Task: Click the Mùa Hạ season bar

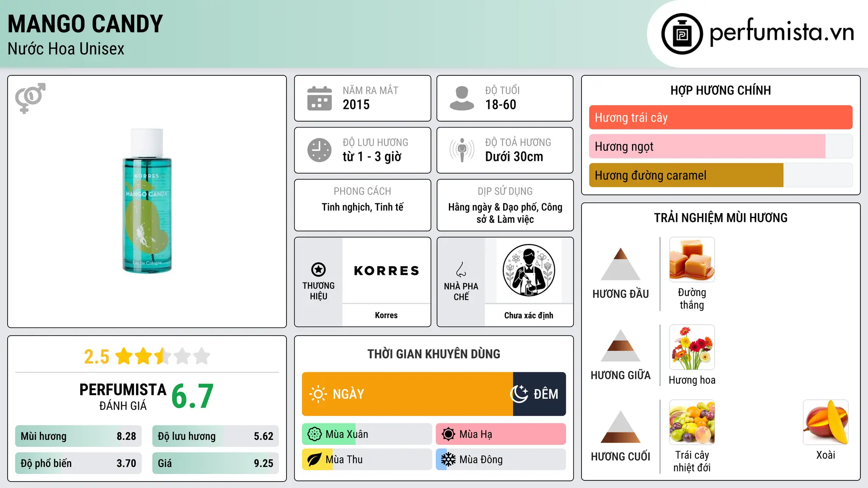Action: [x=501, y=434]
